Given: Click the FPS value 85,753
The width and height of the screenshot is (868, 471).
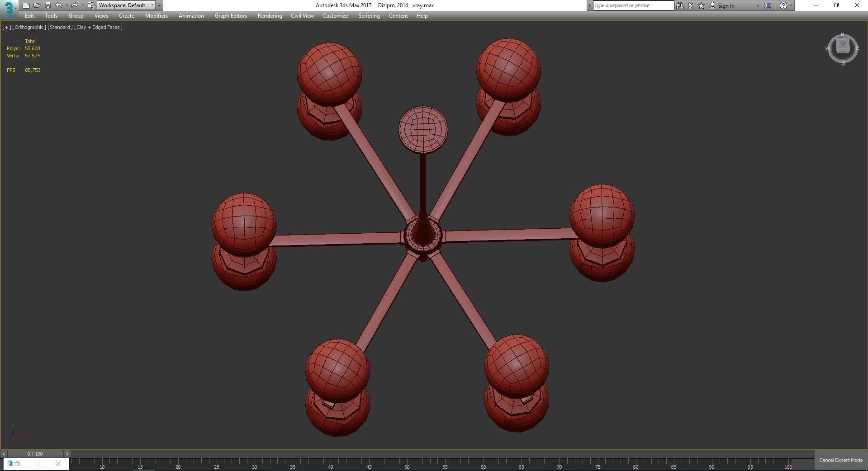Looking at the screenshot, I should (33, 70).
